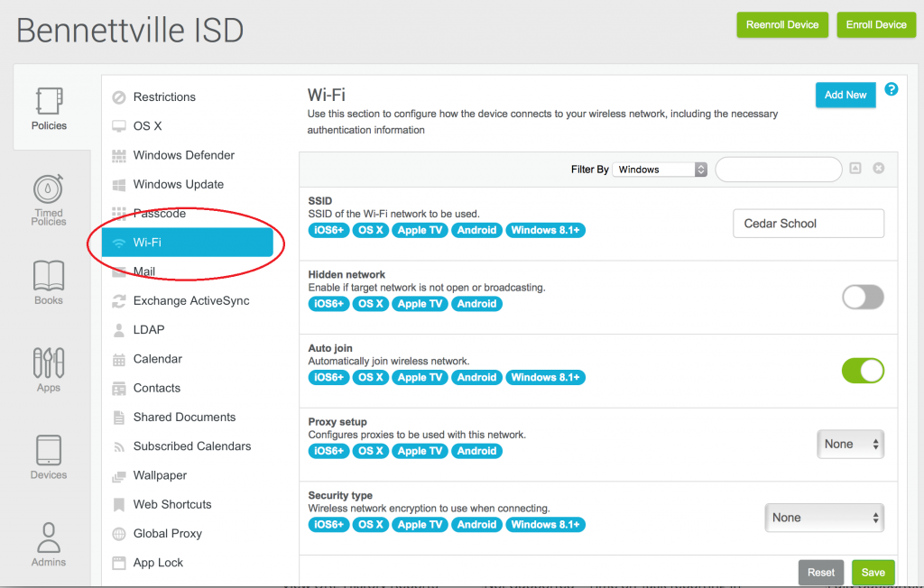The height and width of the screenshot is (588, 924).
Task: Click the Wallpaper images icon
Action: [119, 476]
